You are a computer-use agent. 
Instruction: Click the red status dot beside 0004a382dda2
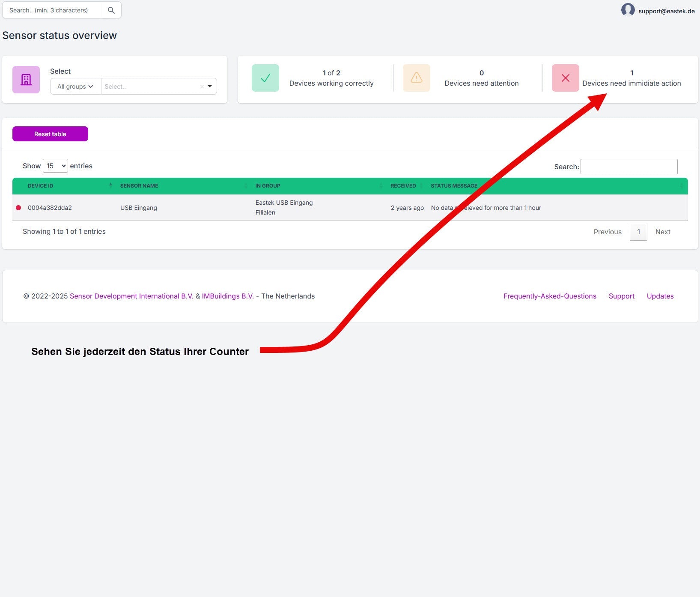point(18,207)
